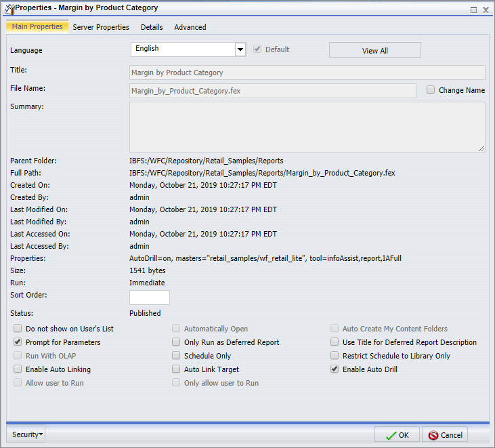
Task: Toggle the Default language checkbox
Action: click(257, 49)
